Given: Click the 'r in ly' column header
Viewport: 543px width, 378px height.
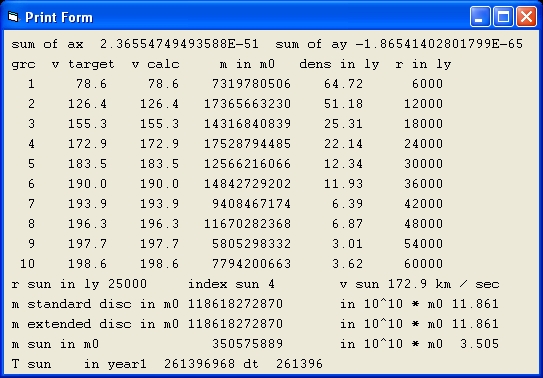Looking at the screenshot, I should [423, 64].
